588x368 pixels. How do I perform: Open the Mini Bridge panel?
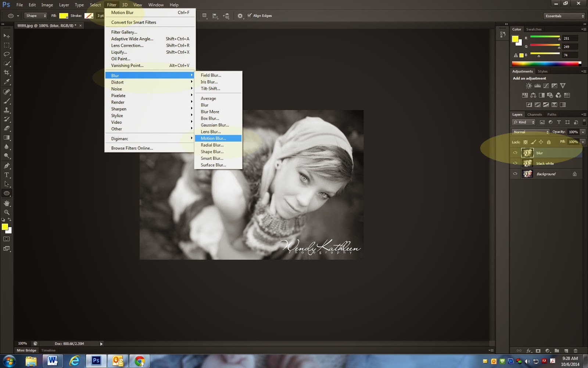(26, 350)
